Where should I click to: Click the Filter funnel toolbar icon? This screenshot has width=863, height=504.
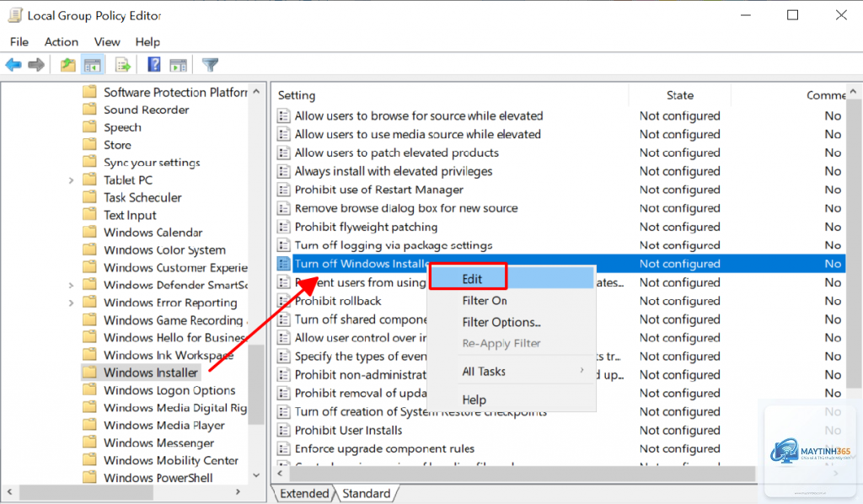pos(210,65)
